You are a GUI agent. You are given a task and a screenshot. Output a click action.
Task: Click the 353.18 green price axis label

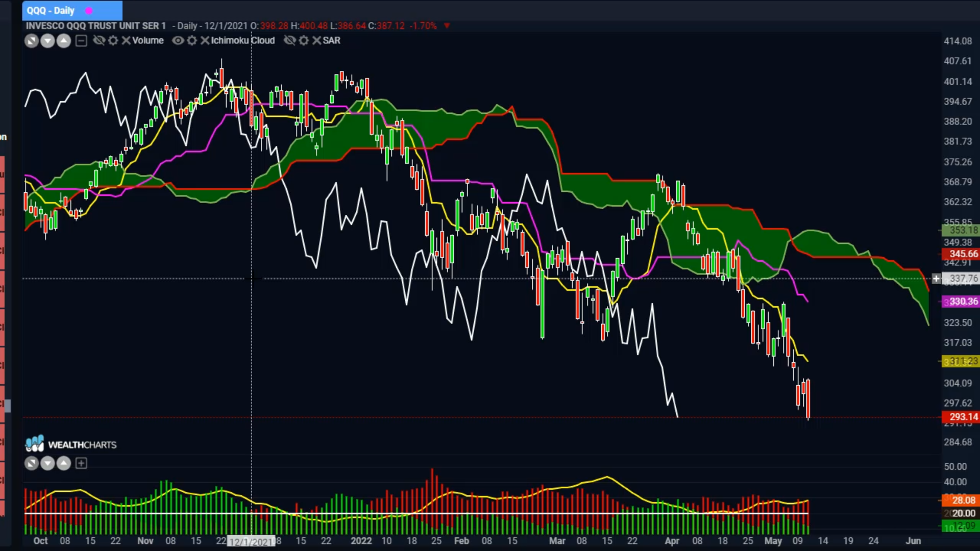pos(961,230)
